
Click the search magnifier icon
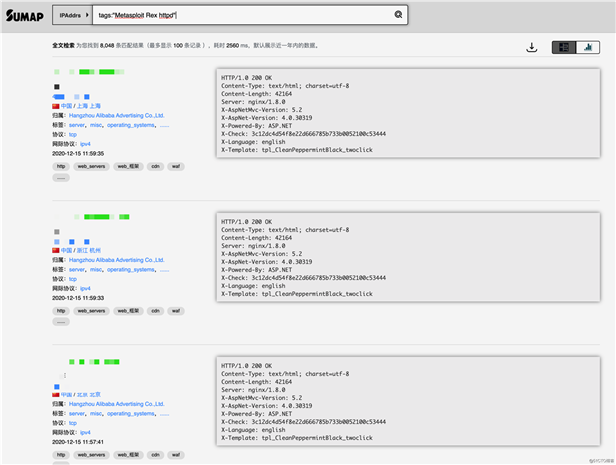[x=398, y=15]
